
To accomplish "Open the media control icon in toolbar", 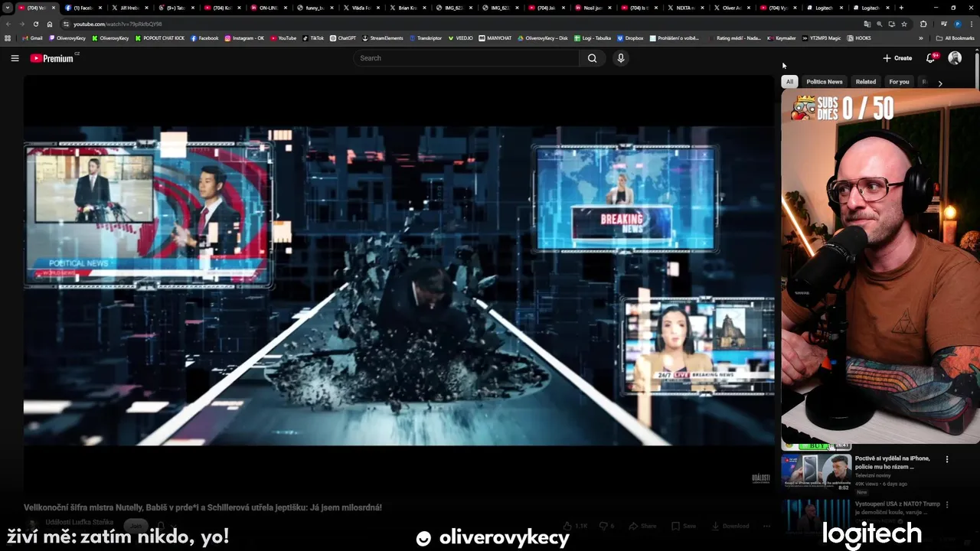I will tap(943, 24).
